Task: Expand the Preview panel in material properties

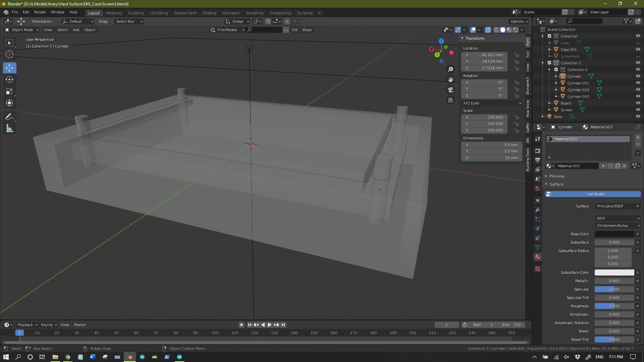Action: coord(557,176)
